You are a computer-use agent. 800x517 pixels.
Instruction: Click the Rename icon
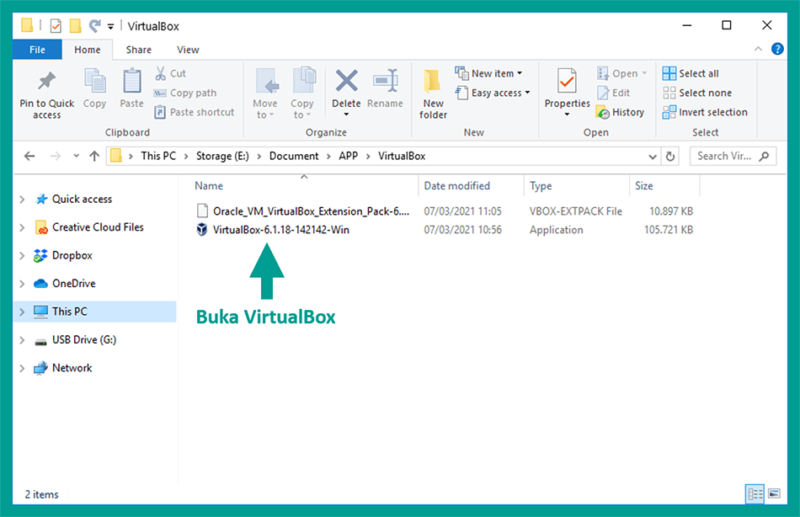click(x=385, y=81)
